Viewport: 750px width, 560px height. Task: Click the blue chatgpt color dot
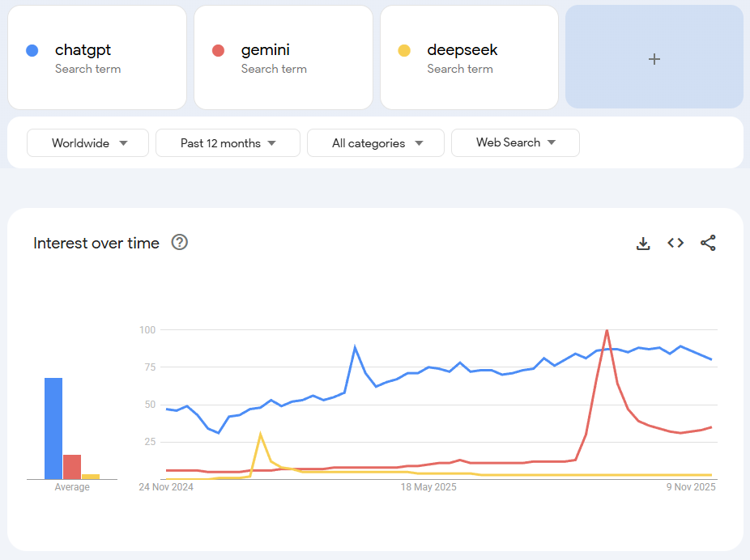pyautogui.click(x=32, y=51)
